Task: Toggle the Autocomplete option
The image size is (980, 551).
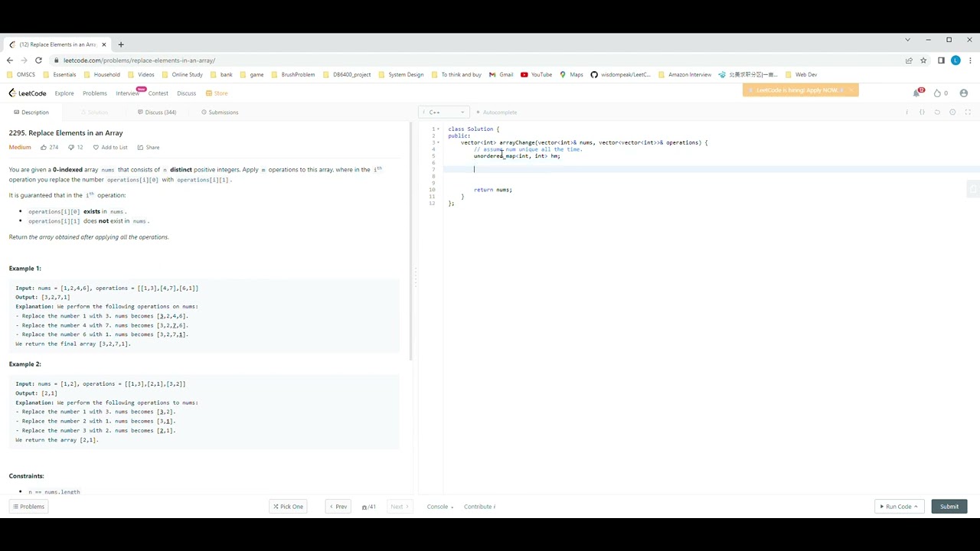Action: click(497, 112)
